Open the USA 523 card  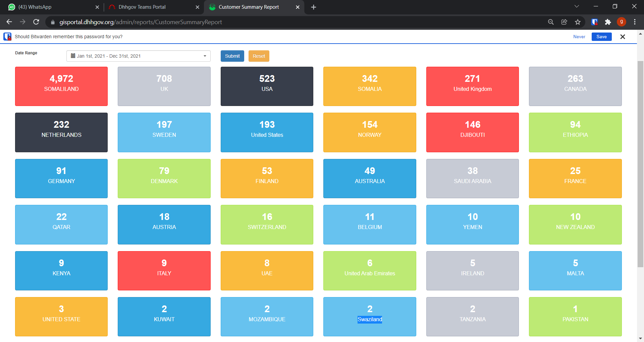pos(267,86)
